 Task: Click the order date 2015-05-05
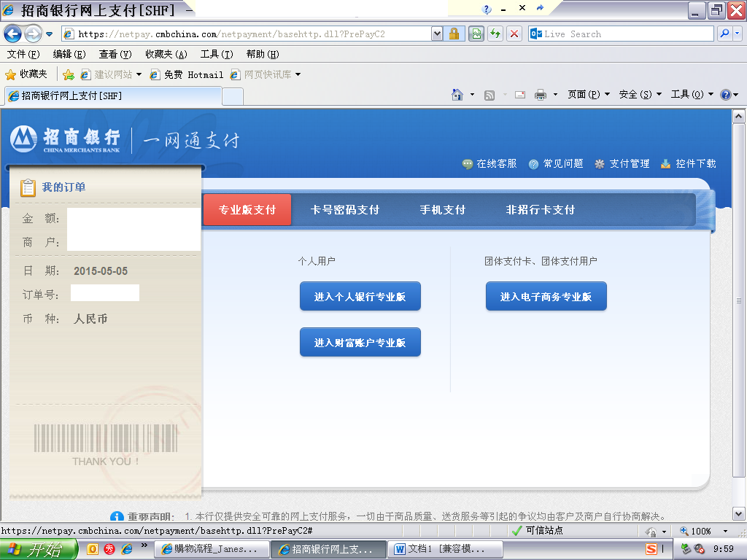tap(101, 271)
